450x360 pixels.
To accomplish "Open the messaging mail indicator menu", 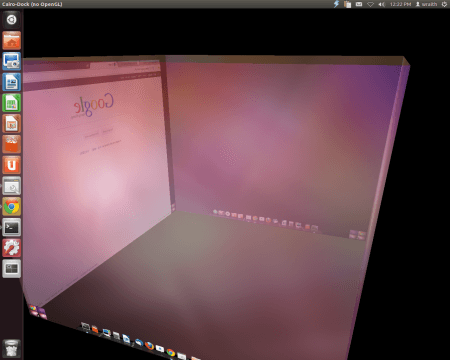I will (359, 4).
